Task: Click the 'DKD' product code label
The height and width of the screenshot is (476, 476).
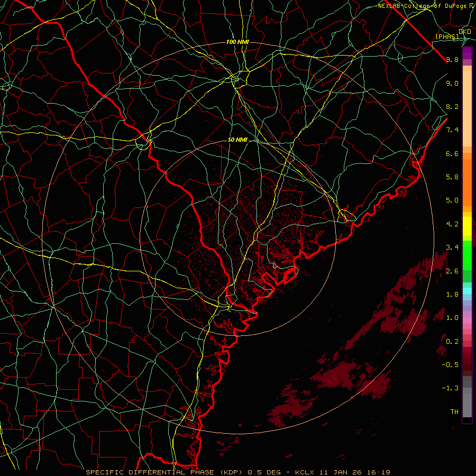Action: click(465, 32)
